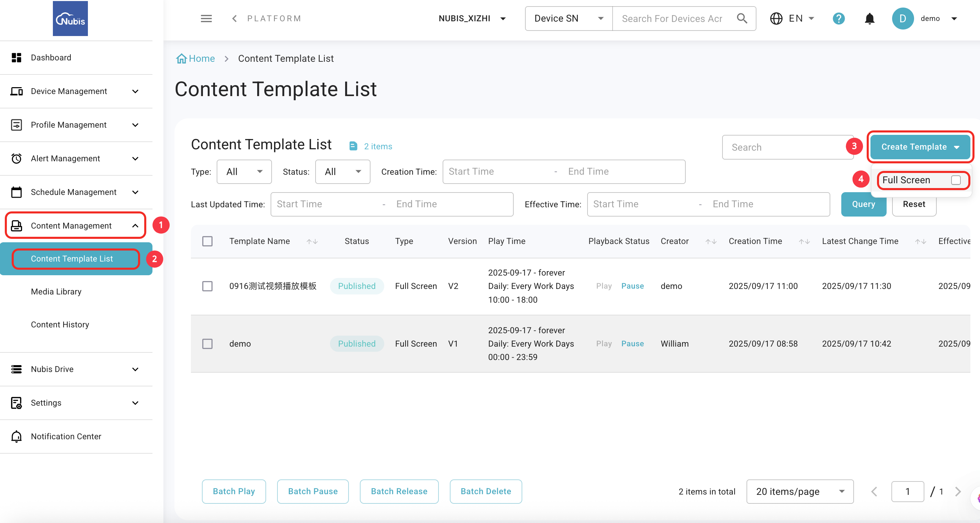This screenshot has width=980, height=523.
Task: Click the hamburger menu icon
Action: tap(206, 18)
